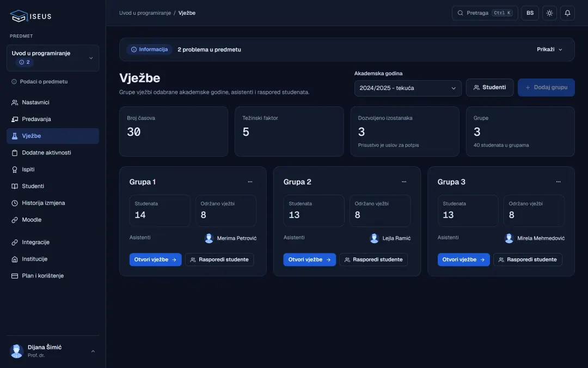588x368 pixels.
Task: Click '2 problema u predmetu' text
Action: [x=209, y=50]
